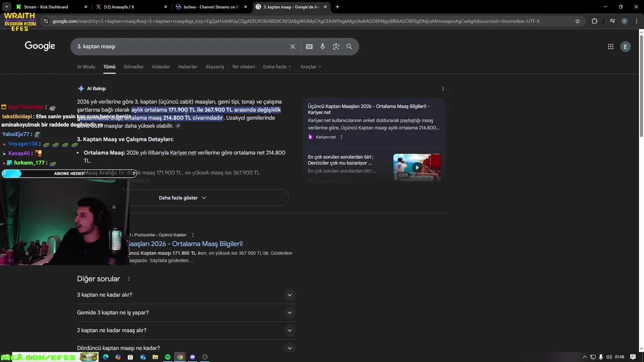The width and height of the screenshot is (644, 362).
Task: Select the 'Haberler' search tab
Action: coord(188,67)
